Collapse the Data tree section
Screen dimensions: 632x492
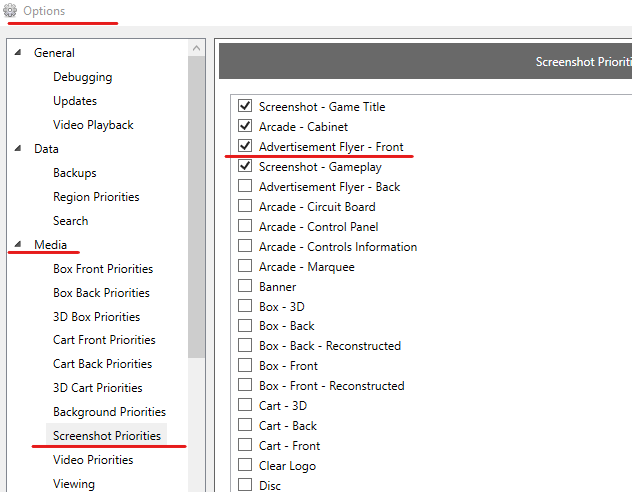18,148
